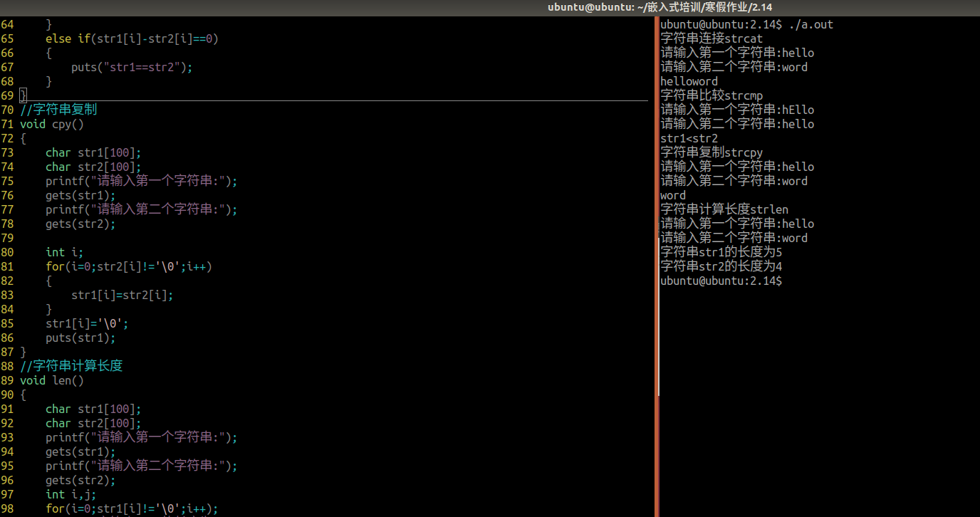The height and width of the screenshot is (517, 980).
Task: Click the printf on line 93
Action: (141, 437)
